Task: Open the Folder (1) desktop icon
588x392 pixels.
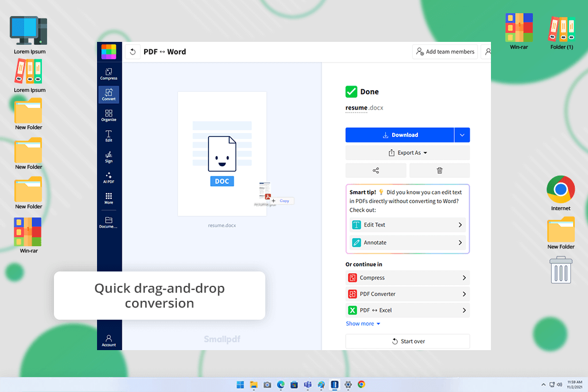Action: 562,32
